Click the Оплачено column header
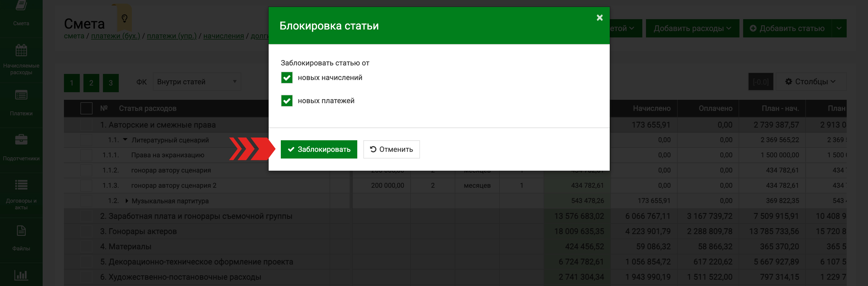This screenshot has width=868, height=286. pyautogui.click(x=715, y=108)
